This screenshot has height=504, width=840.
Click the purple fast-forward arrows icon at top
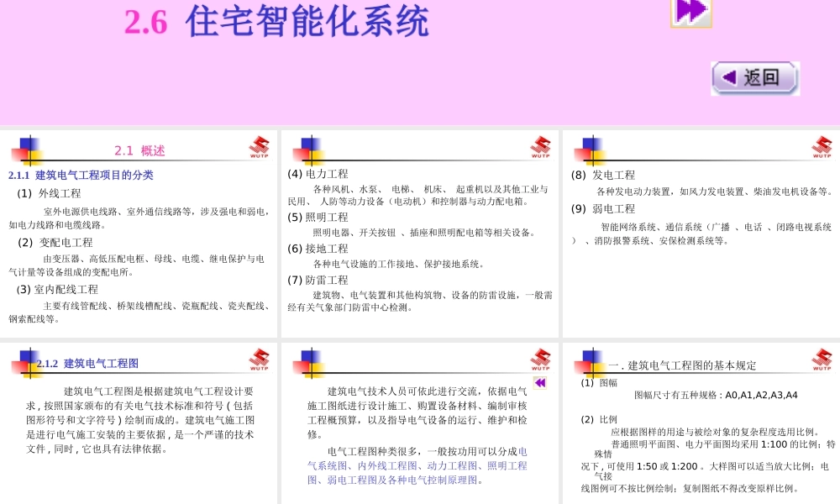click(690, 12)
